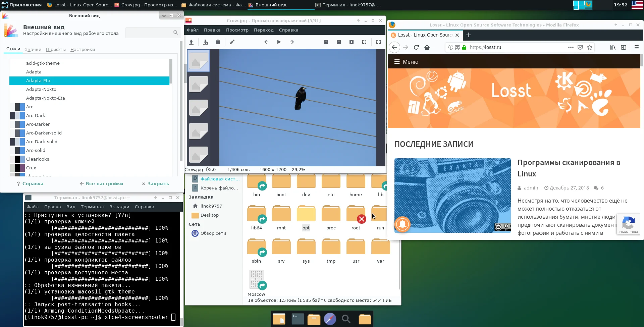Switch to the Шрифты tab
644x327 pixels.
(x=56, y=49)
